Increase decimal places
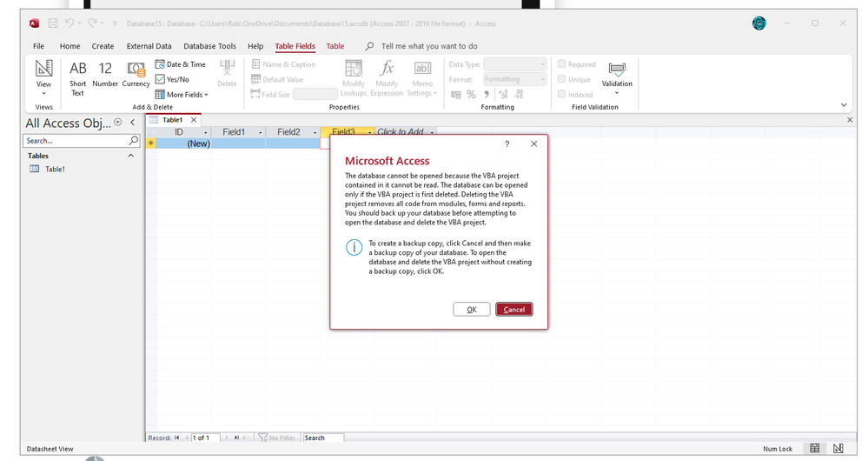The image size is (868, 461). (503, 94)
